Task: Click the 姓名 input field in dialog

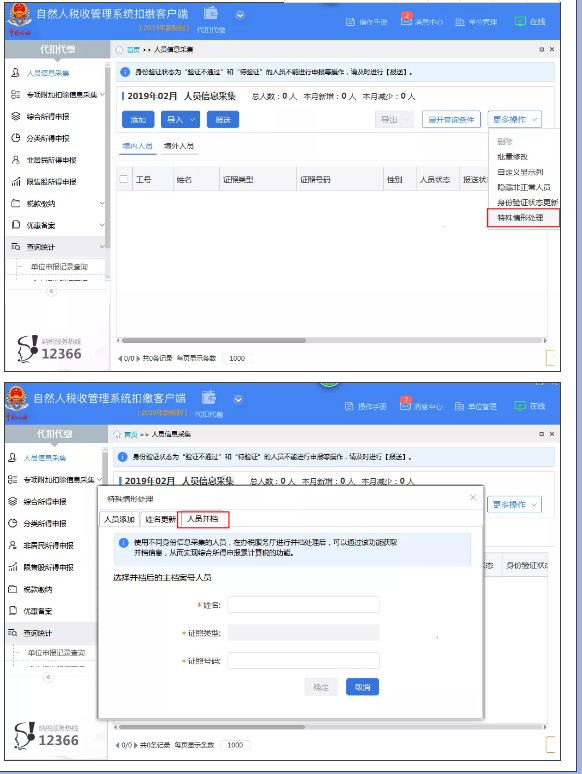Action: click(x=303, y=605)
